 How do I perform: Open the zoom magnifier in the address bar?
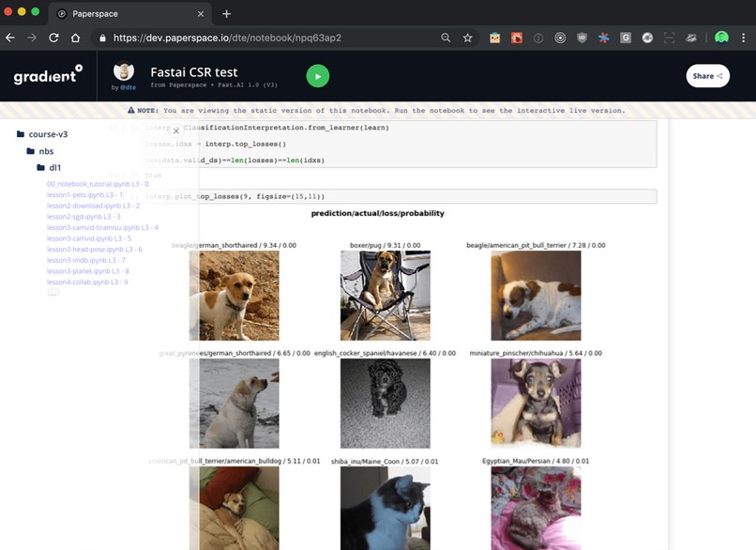pos(446,38)
